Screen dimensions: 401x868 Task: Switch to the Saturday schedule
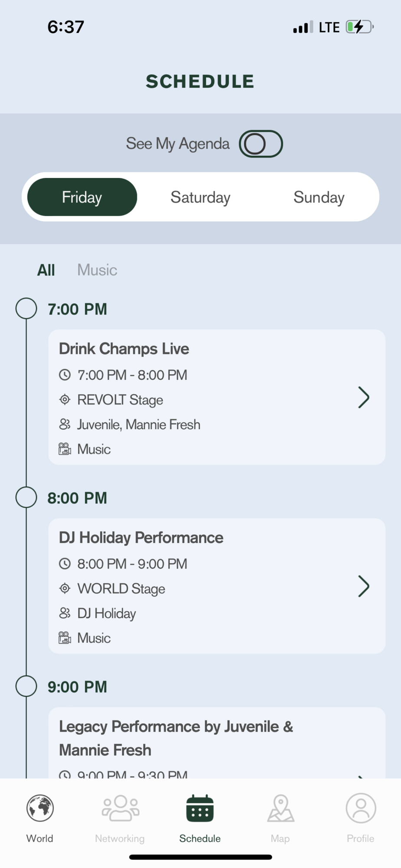pyautogui.click(x=200, y=197)
